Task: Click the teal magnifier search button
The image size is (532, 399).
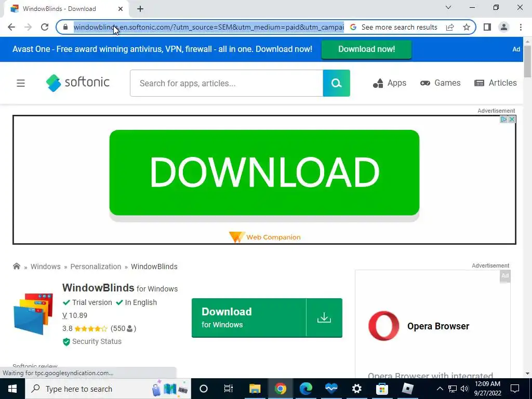Action: pyautogui.click(x=336, y=83)
